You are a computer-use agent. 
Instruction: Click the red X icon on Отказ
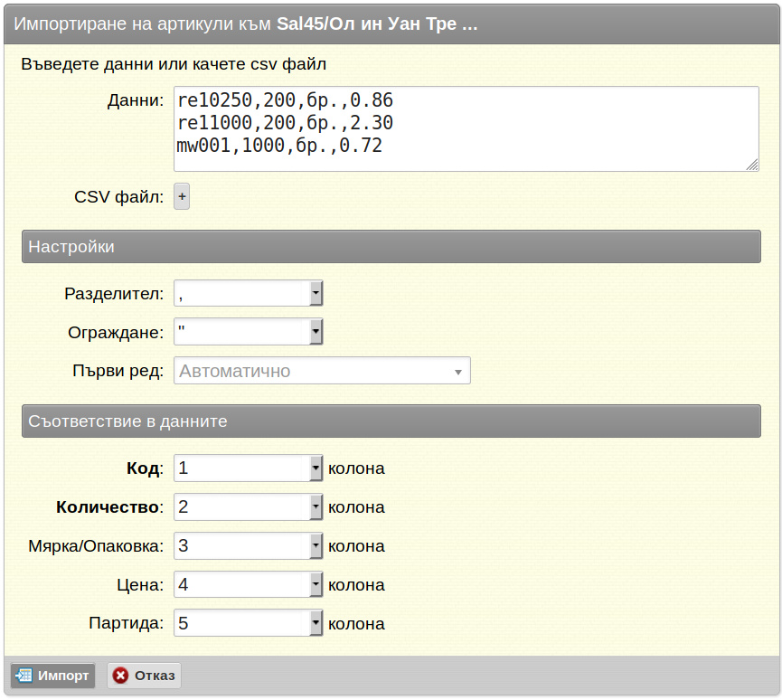(x=120, y=675)
